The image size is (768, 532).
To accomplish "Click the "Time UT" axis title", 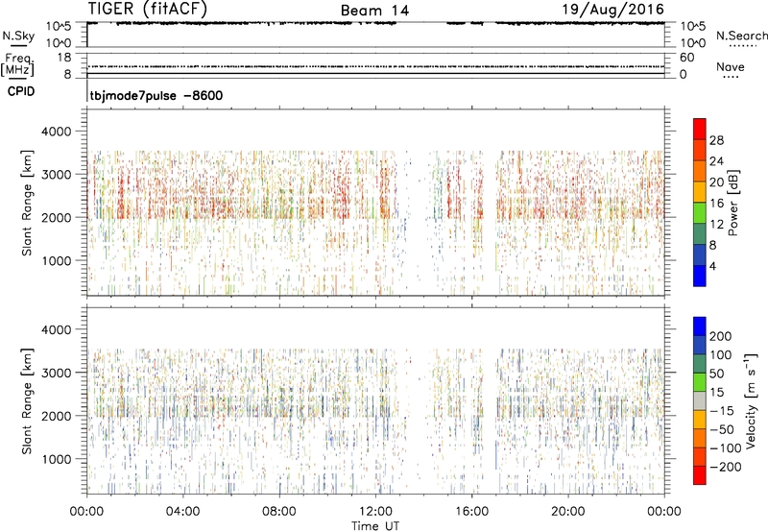I will pyautogui.click(x=375, y=526).
